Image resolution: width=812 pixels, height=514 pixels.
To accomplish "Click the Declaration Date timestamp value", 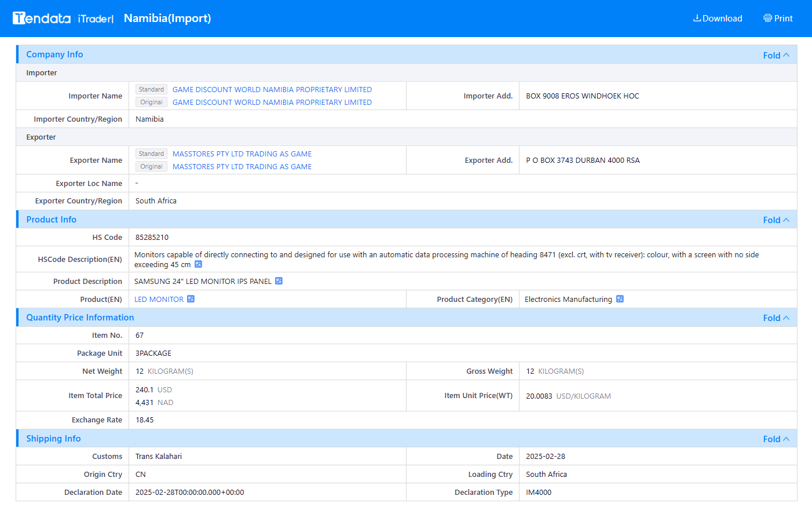I will tap(190, 492).
